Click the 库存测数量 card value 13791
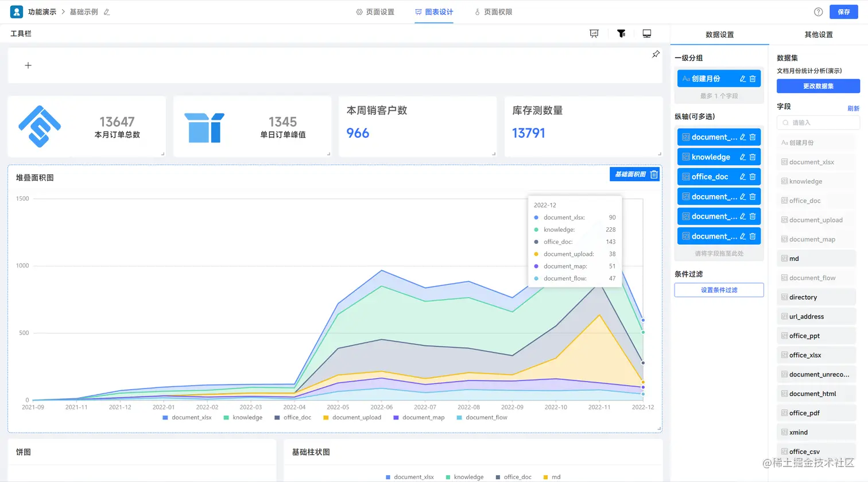The image size is (868, 482). tap(529, 134)
